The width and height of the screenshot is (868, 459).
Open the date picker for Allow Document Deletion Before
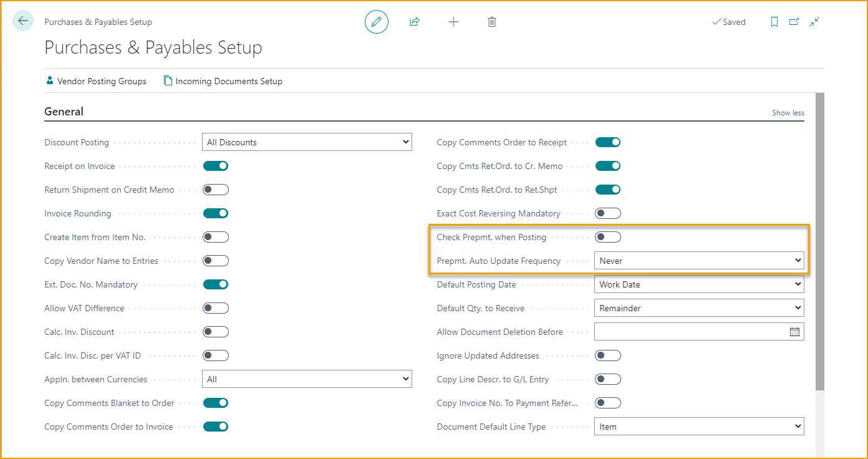click(x=794, y=331)
